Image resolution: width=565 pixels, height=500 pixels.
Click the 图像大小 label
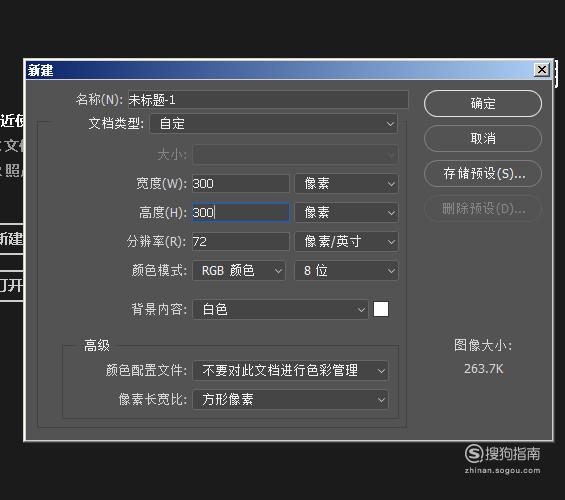click(x=482, y=345)
